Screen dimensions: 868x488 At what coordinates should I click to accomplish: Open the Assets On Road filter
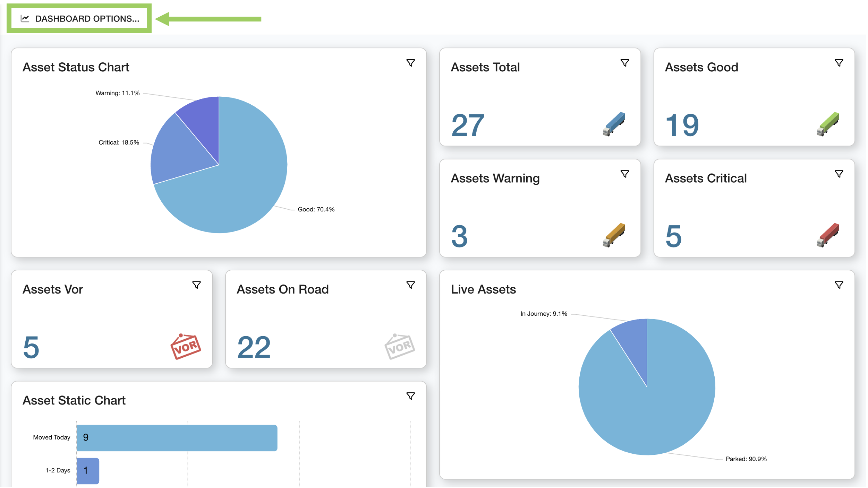point(411,285)
